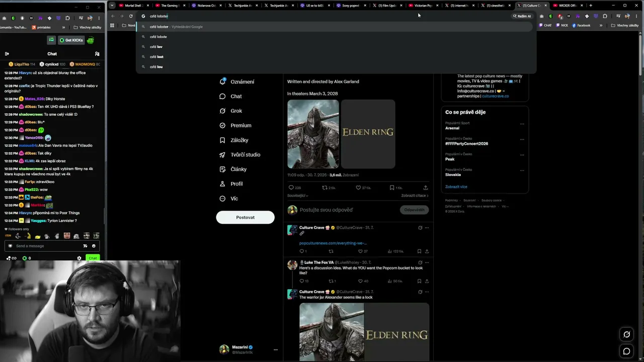
Task: Open the Víc more menu in X sidebar
Action: (x=228, y=198)
